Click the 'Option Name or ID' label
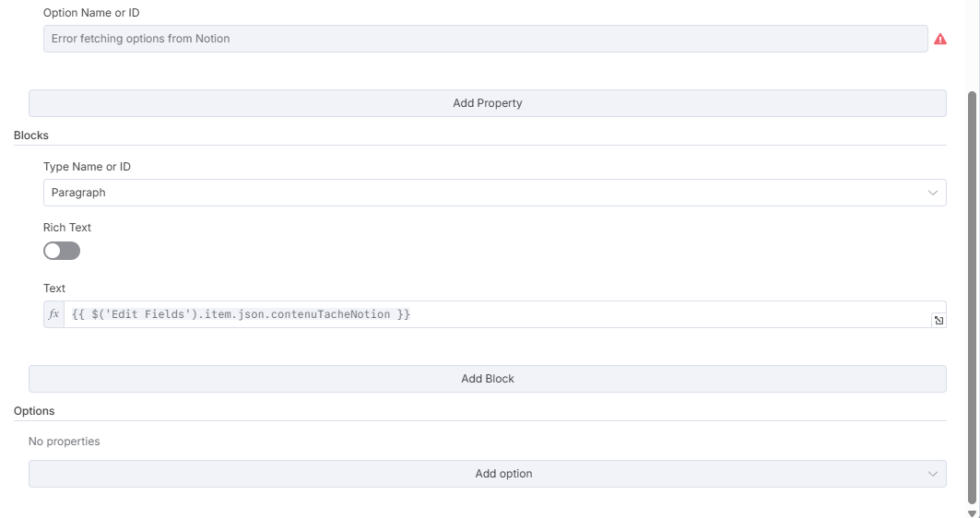This screenshot has height=518, width=980. coord(91,13)
